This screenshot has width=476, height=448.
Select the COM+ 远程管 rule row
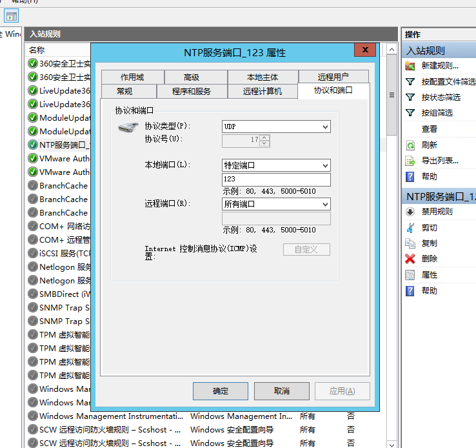60,239
